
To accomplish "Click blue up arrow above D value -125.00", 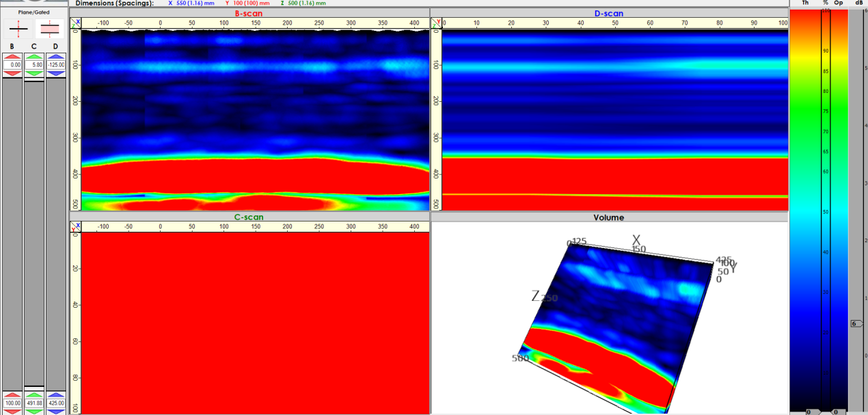I will coord(55,57).
